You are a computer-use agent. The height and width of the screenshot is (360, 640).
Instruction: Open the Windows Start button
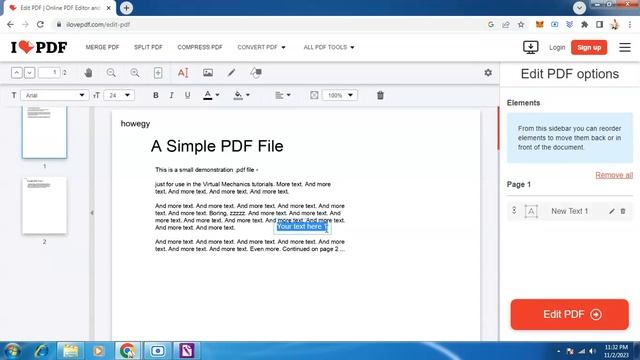(x=12, y=351)
